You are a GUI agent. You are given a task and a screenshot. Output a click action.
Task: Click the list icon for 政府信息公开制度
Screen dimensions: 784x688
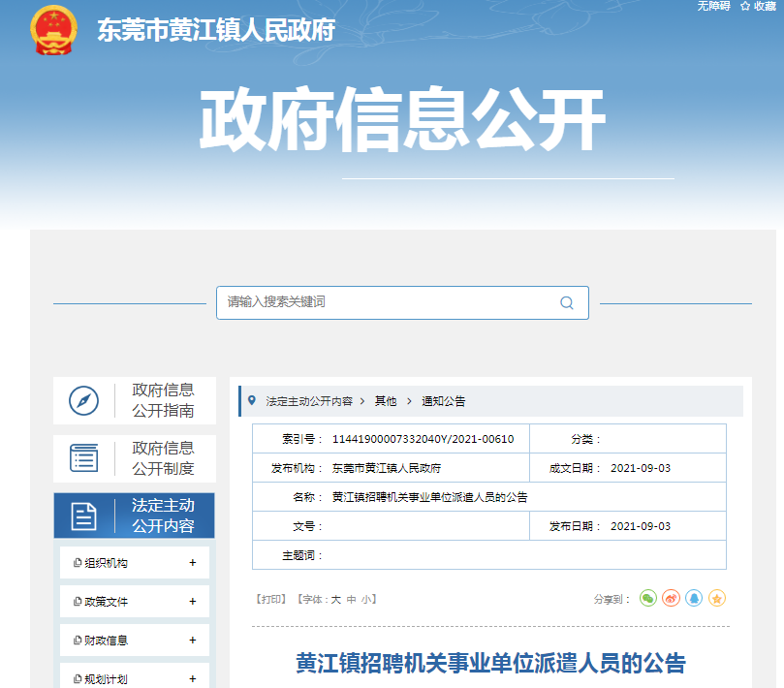(84, 457)
